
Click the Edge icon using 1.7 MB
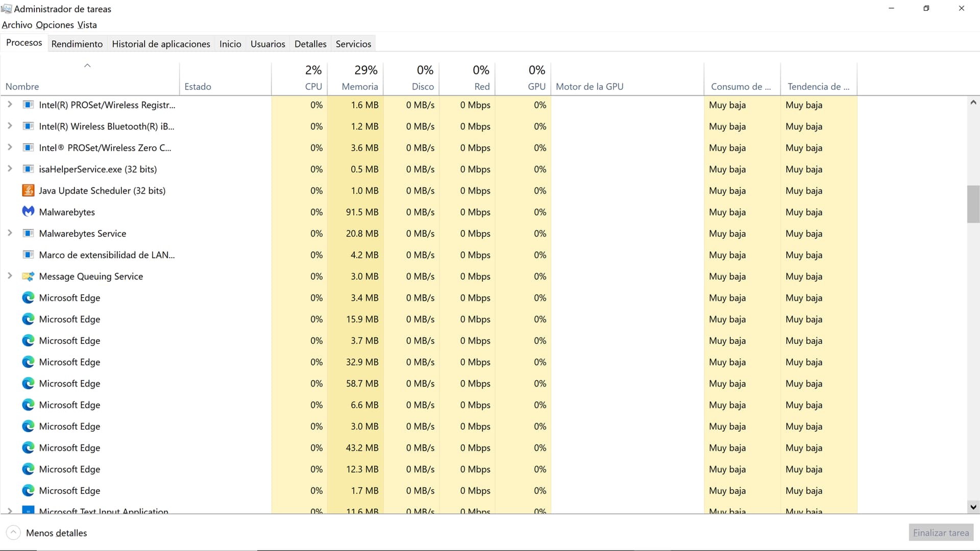coord(29,491)
